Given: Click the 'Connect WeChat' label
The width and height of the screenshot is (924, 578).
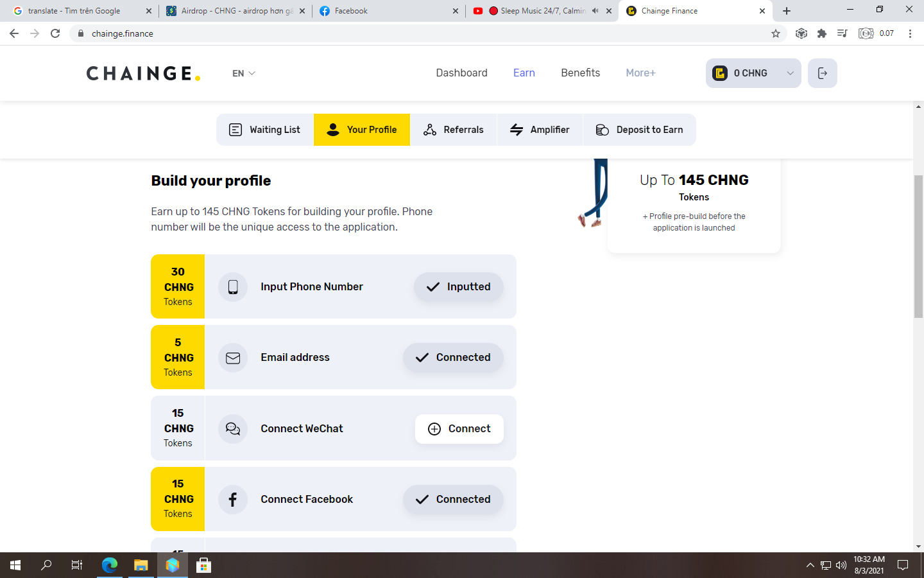Looking at the screenshot, I should [x=302, y=428].
